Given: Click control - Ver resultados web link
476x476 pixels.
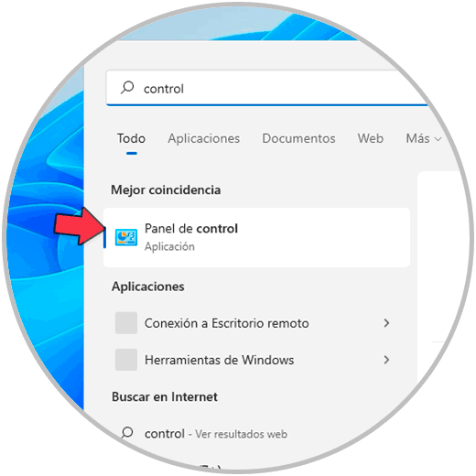Looking at the screenshot, I should tap(216, 434).
